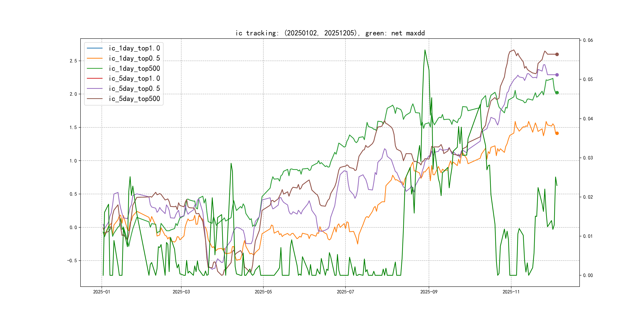Click the ic_5day_top1.0 legend label

pos(134,79)
